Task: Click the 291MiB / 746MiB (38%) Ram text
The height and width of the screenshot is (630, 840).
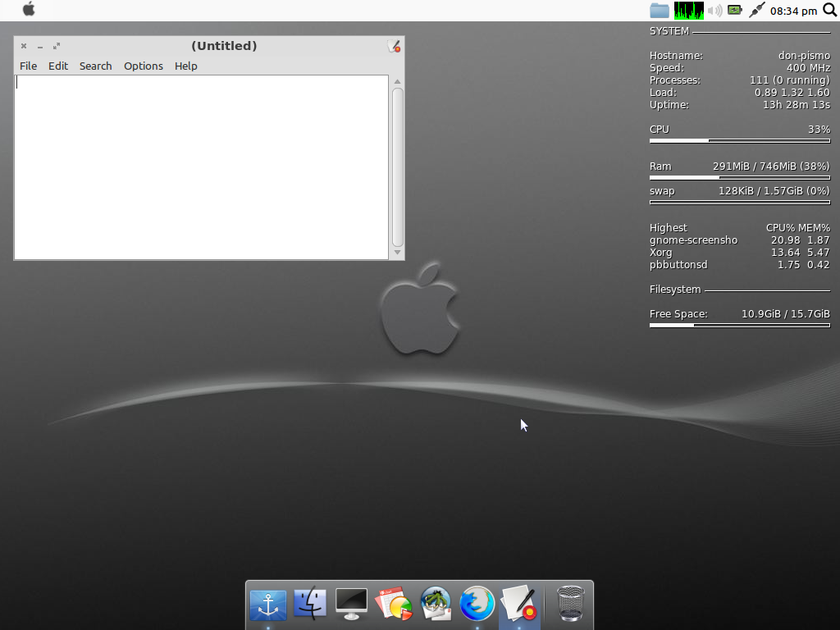Action: (x=771, y=167)
